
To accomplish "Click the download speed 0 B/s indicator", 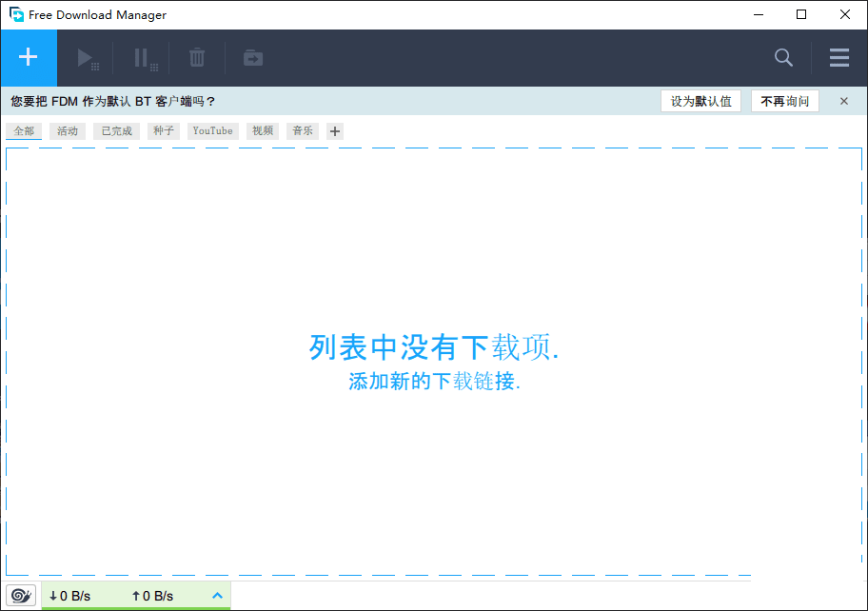I will (69, 596).
